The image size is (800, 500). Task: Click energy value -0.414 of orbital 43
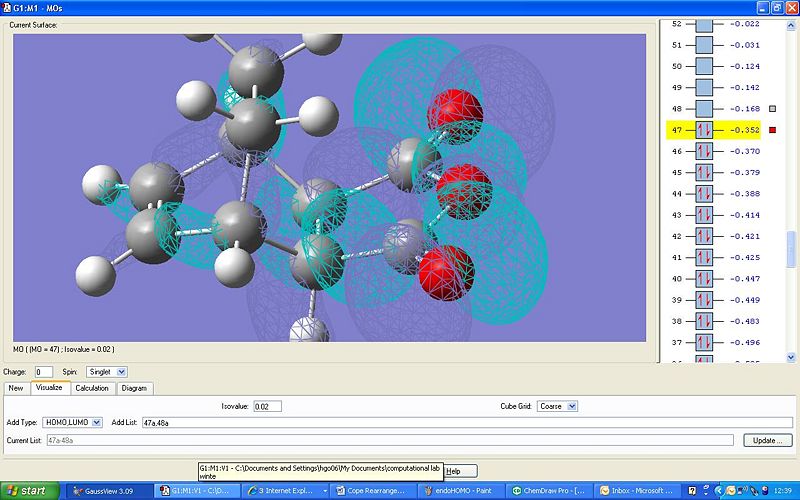pos(744,215)
